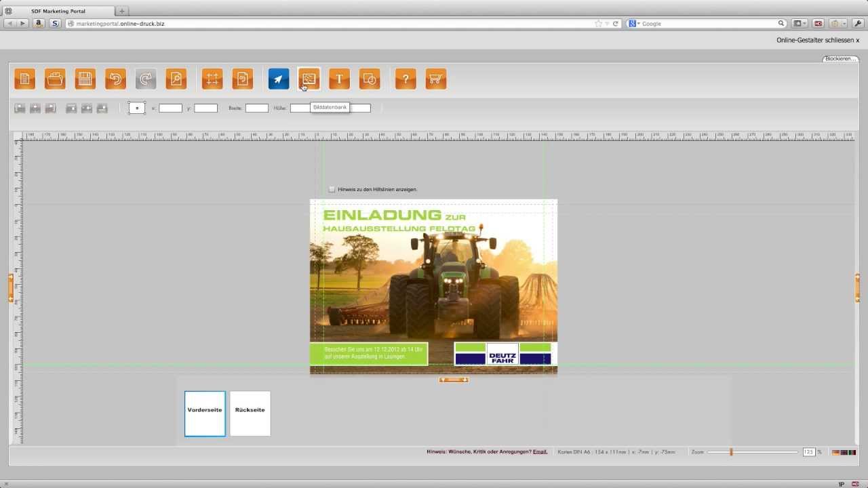Collapse page panel via orange handle below canvas
The height and width of the screenshot is (488, 868).
point(454,380)
